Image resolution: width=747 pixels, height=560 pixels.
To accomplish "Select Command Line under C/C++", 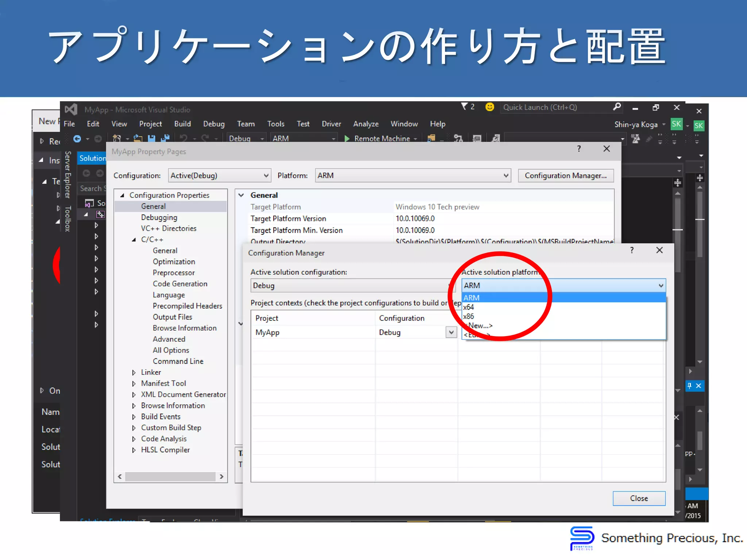I will point(178,361).
